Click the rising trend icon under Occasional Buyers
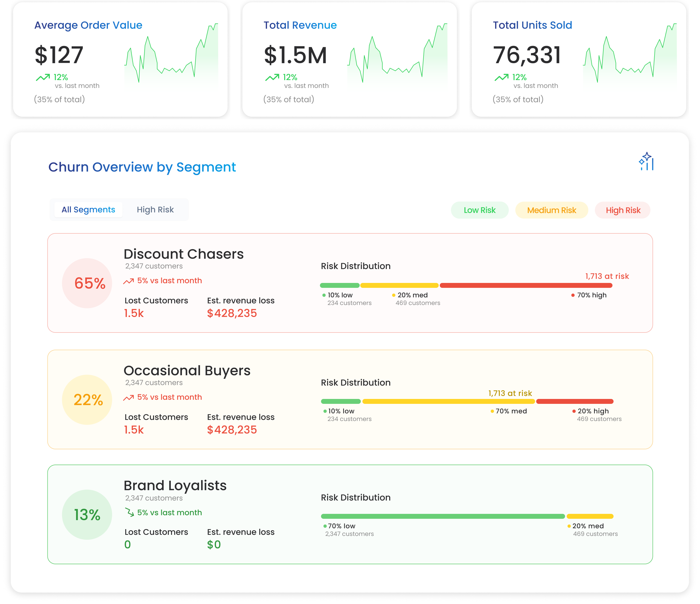 [128, 398]
